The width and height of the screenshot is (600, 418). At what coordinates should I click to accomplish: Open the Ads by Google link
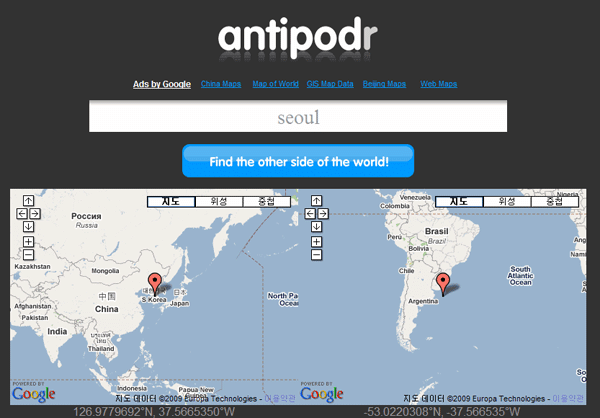pos(162,84)
